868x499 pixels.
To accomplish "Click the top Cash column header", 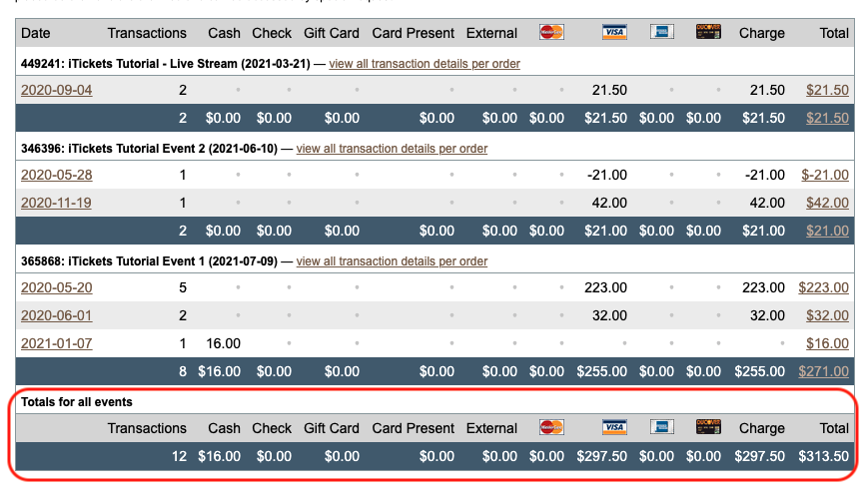I will tap(224, 33).
